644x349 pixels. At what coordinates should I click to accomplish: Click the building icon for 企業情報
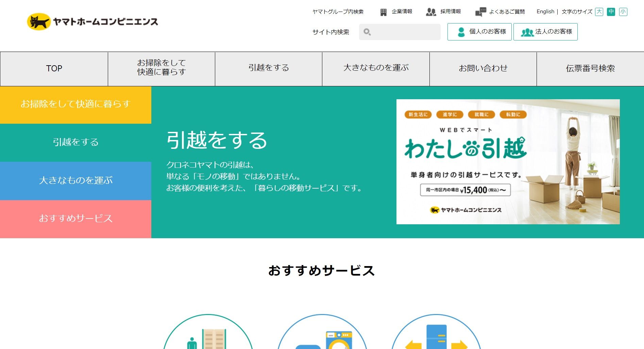[x=383, y=12]
